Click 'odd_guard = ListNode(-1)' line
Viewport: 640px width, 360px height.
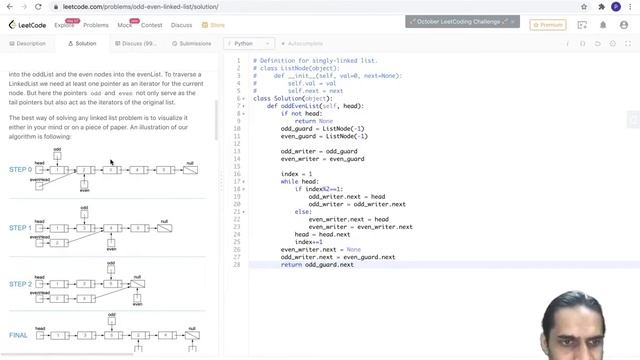322,129
